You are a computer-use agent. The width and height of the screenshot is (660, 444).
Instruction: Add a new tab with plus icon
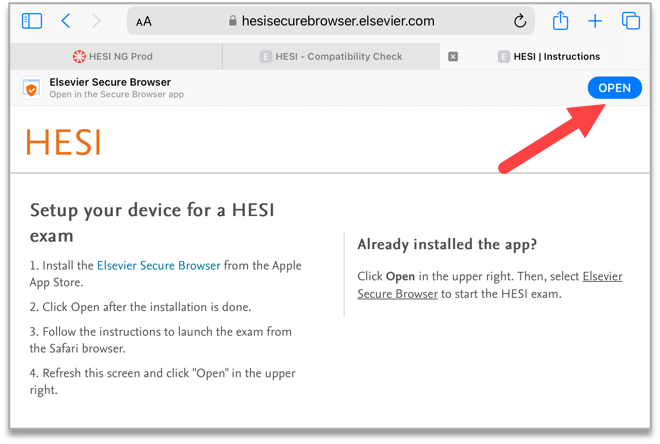click(595, 21)
